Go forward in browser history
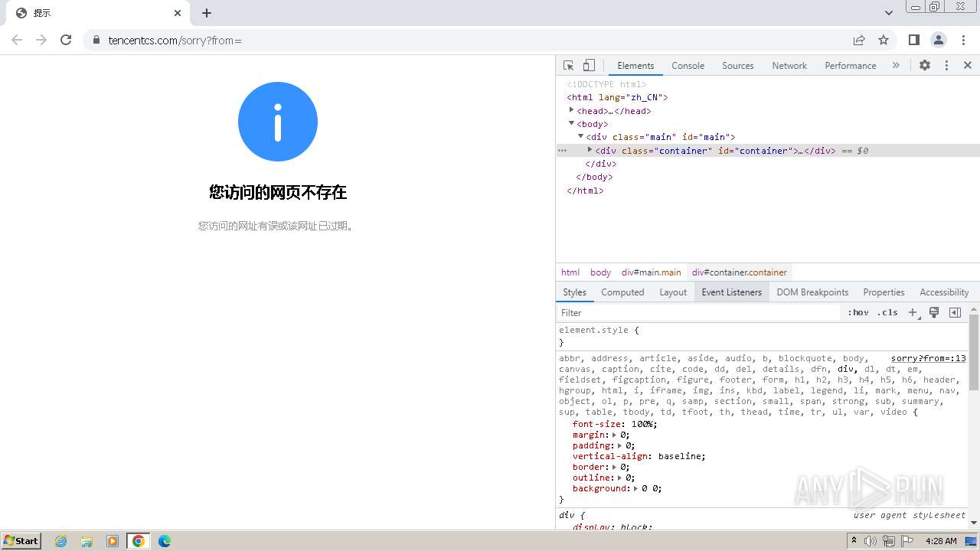Screen dimensions: 980x551 tap(41, 40)
